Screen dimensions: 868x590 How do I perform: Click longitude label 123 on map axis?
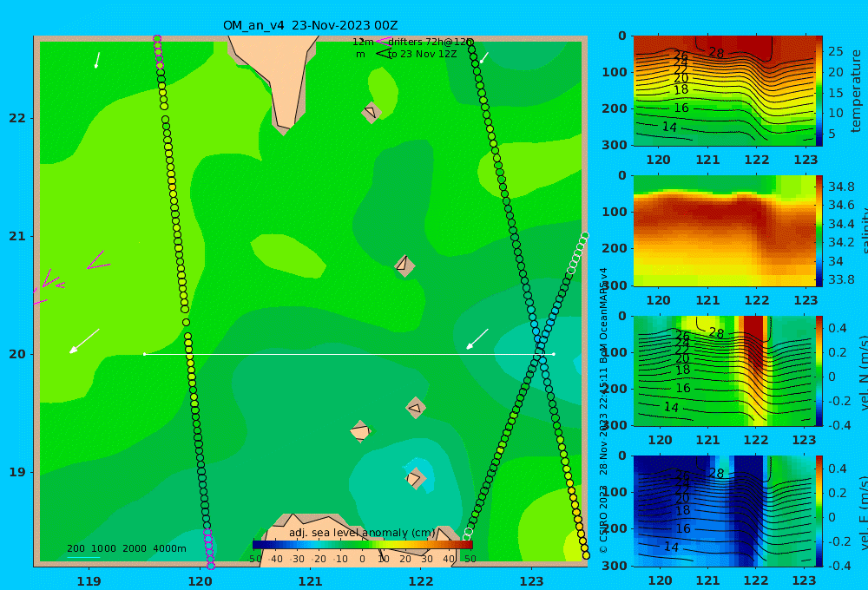click(x=532, y=581)
